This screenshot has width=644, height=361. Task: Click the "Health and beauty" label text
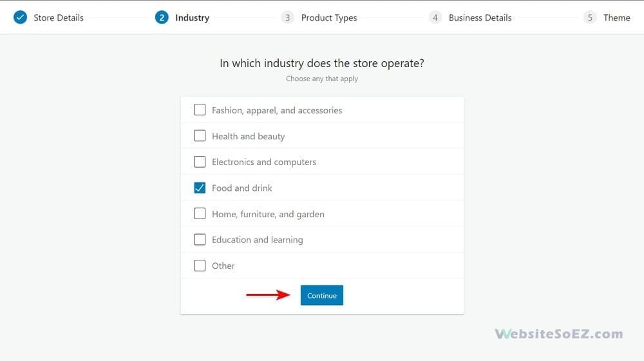tap(248, 136)
